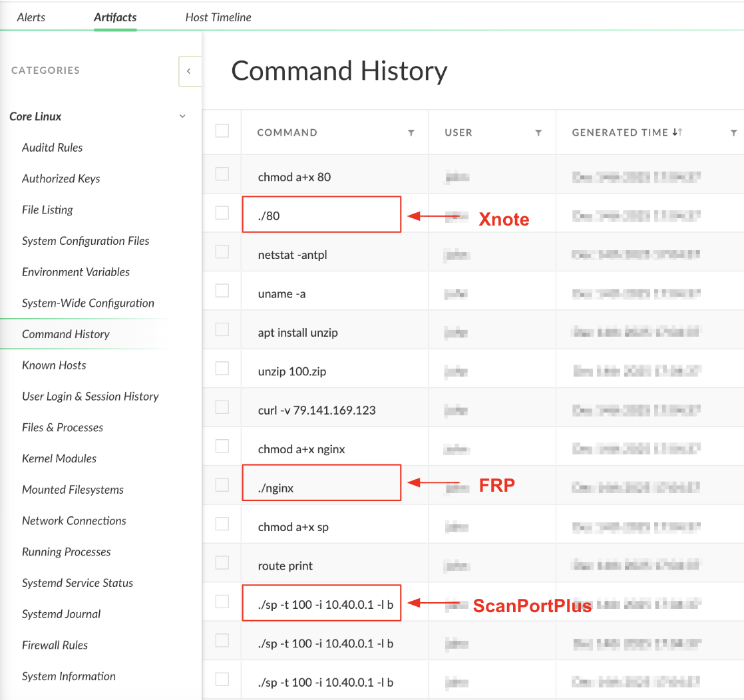Check the './80' command row
The image size is (744, 700).
coord(222,213)
